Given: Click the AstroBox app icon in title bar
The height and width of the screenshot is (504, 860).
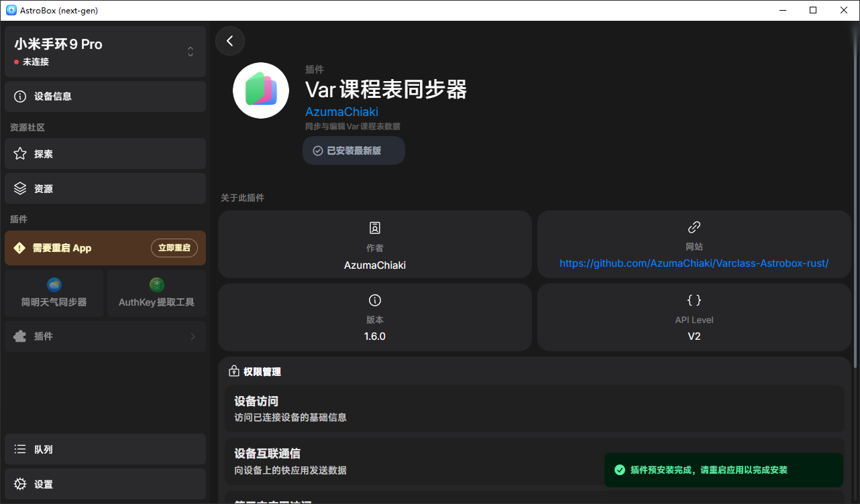Looking at the screenshot, I should click(11, 10).
